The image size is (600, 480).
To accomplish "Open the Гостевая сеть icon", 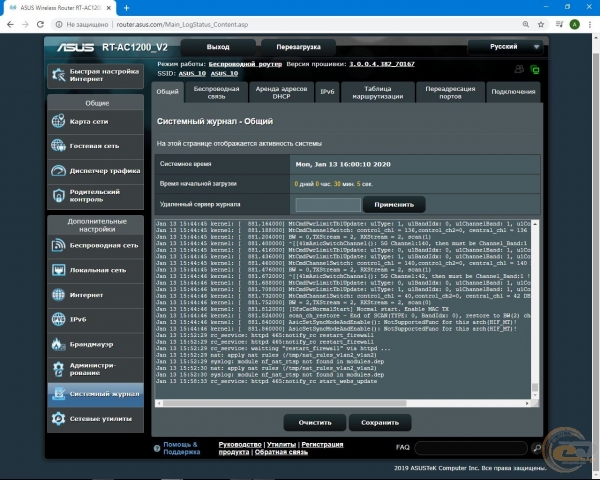I will pyautogui.click(x=59, y=146).
